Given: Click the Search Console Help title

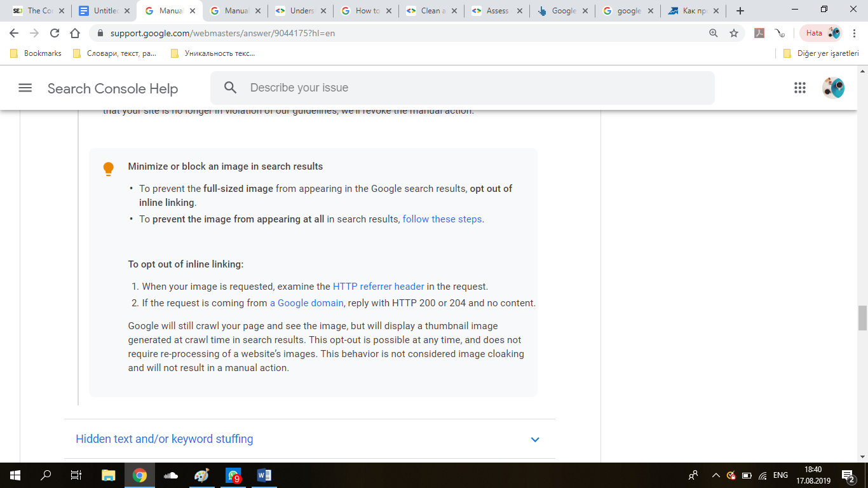Looking at the screenshot, I should pyautogui.click(x=112, y=89).
